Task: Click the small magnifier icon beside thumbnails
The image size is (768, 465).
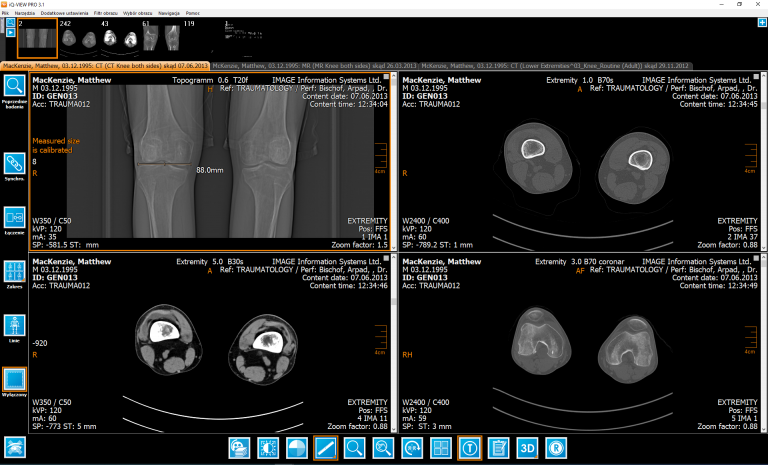Action: pyautogui.click(x=11, y=23)
